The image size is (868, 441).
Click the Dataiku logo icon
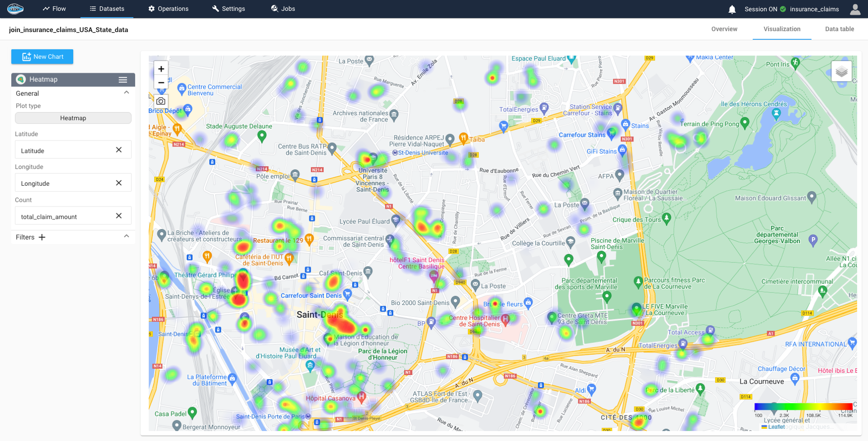[x=15, y=9]
